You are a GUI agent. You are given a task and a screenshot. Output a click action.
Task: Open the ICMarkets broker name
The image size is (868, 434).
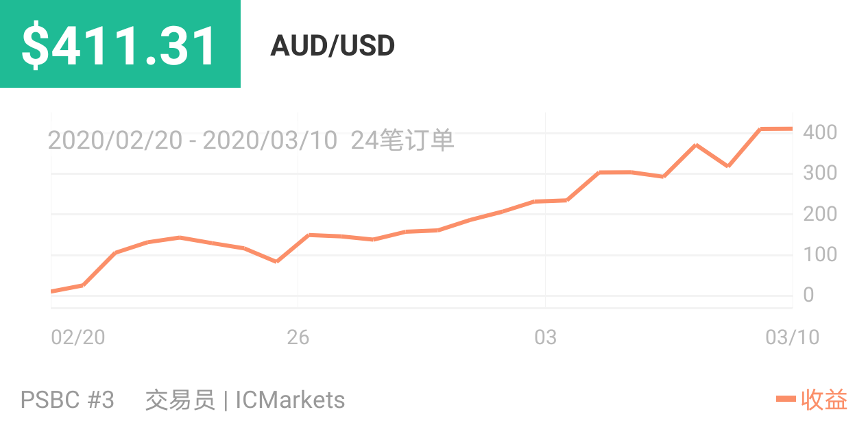point(290,400)
